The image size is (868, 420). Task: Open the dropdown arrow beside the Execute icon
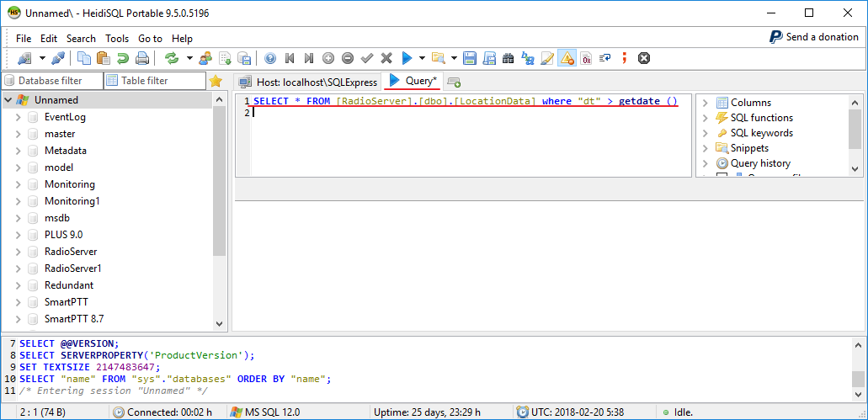pos(422,58)
